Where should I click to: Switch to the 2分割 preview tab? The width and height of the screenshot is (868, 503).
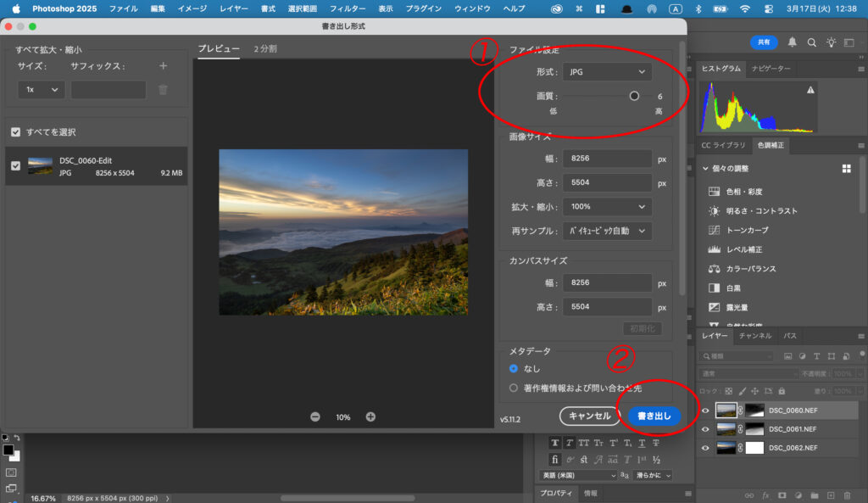[264, 48]
